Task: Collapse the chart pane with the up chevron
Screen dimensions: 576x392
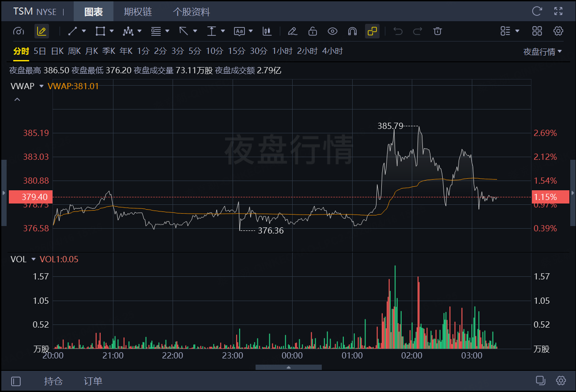Action: click(17, 100)
